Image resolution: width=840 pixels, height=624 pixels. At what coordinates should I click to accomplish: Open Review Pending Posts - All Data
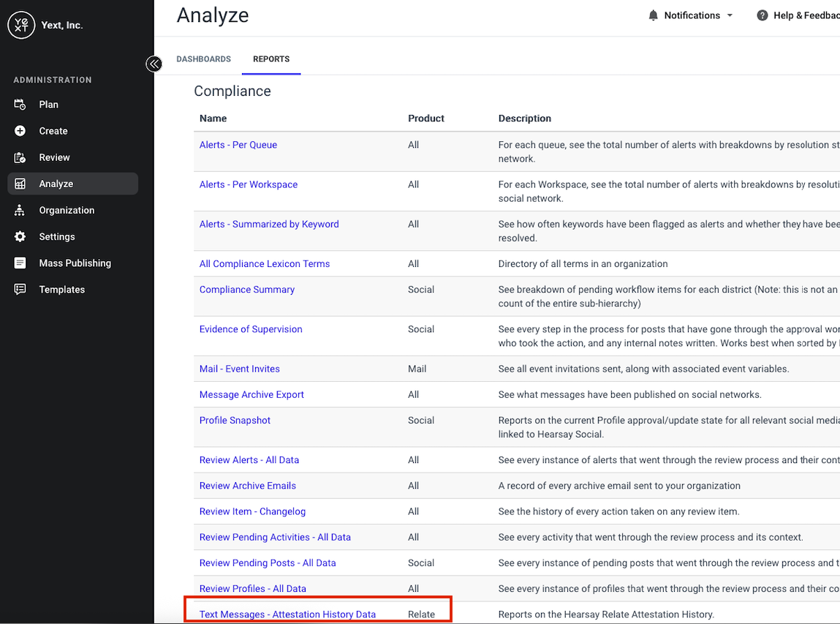(268, 563)
